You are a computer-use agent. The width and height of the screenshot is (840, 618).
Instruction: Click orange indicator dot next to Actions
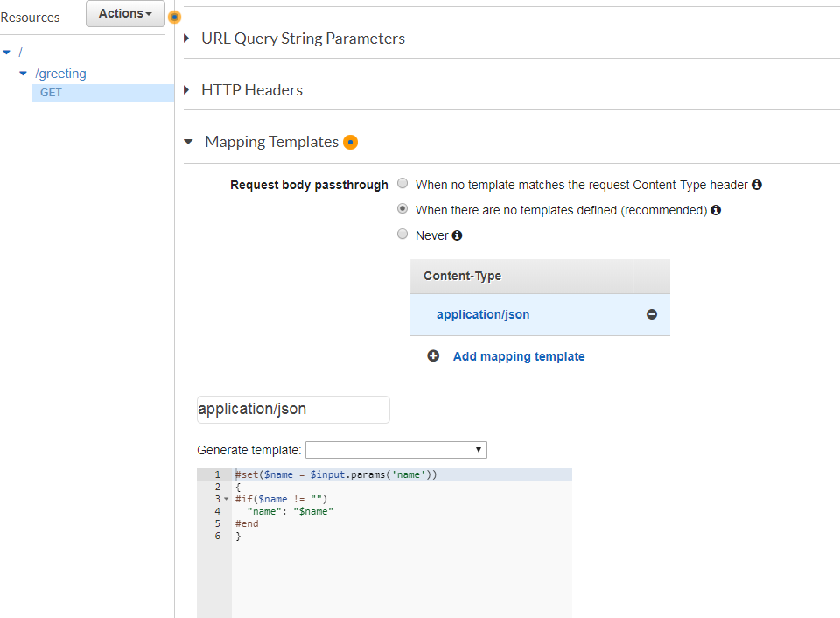(174, 17)
